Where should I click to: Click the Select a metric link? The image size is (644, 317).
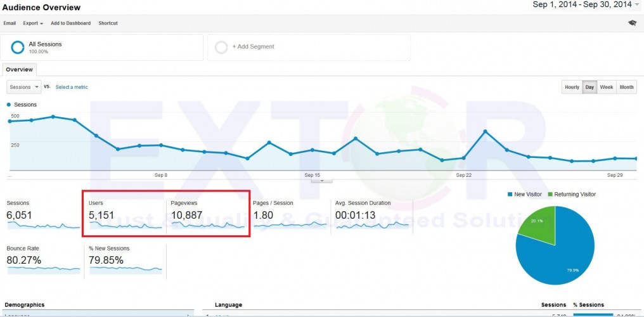click(x=72, y=87)
